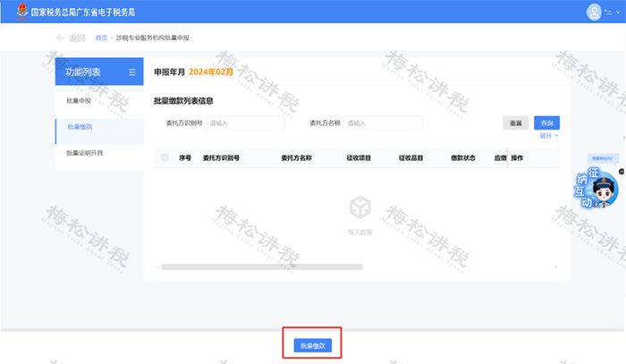Open the user avatar account icon
626x364 pixels.
(x=594, y=12)
